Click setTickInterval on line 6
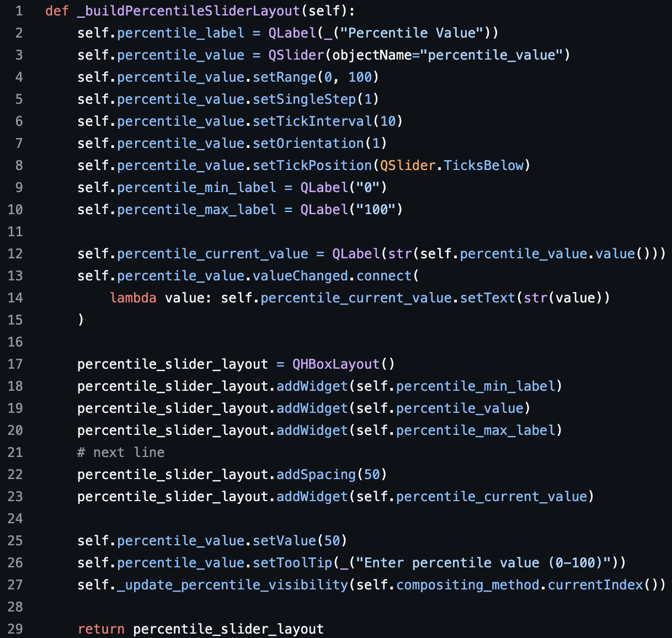This screenshot has width=672, height=638. point(312,121)
